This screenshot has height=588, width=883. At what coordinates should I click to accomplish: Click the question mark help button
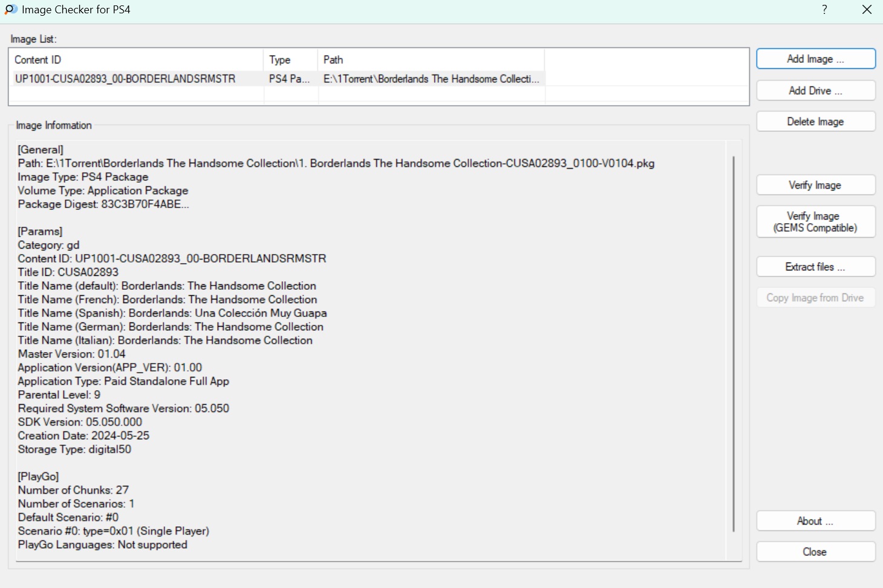[x=824, y=10]
